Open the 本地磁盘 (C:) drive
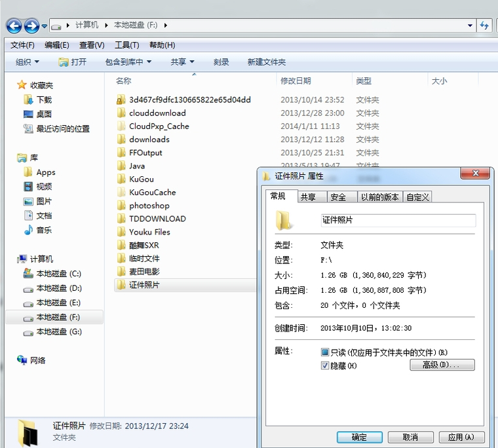The width and height of the screenshot is (498, 448). [58, 274]
